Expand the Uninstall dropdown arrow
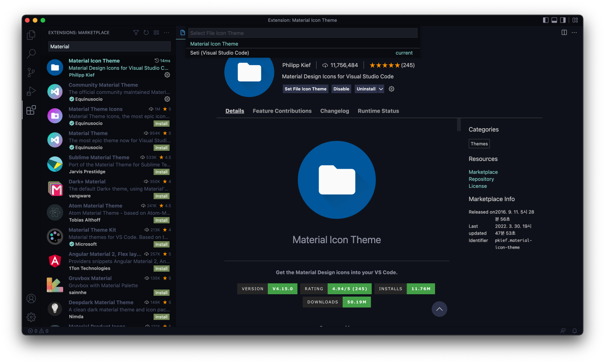Viewport: 605px width, 364px height. pos(381,89)
